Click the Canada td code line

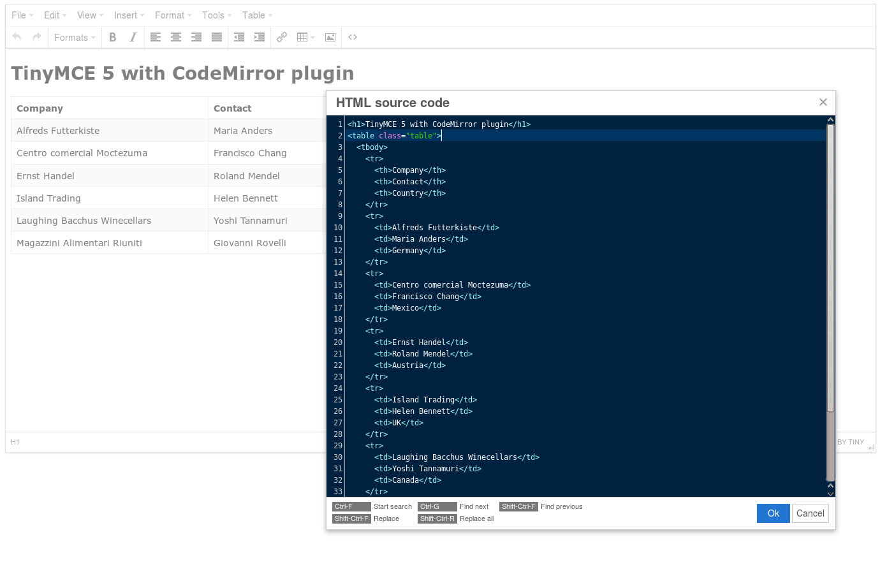coord(407,480)
